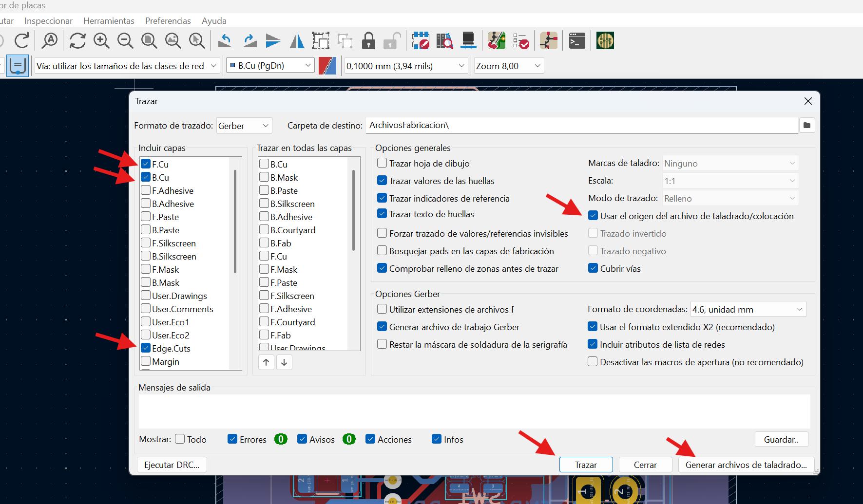
Task: Toggle Cubrir vías checkbox
Action: [593, 268]
